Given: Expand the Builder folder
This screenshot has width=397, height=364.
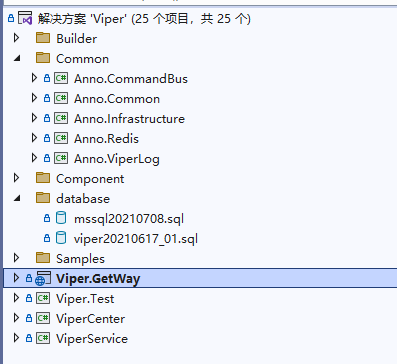Looking at the screenshot, I should coord(16,38).
